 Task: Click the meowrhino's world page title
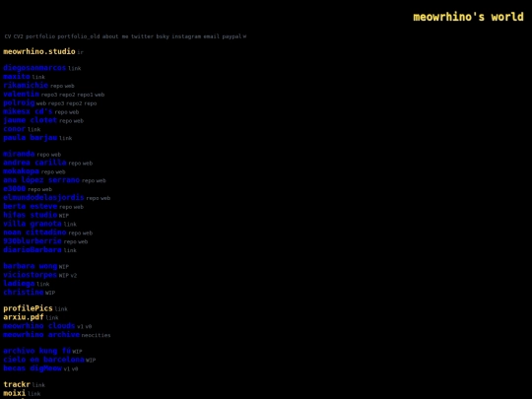coord(468,17)
